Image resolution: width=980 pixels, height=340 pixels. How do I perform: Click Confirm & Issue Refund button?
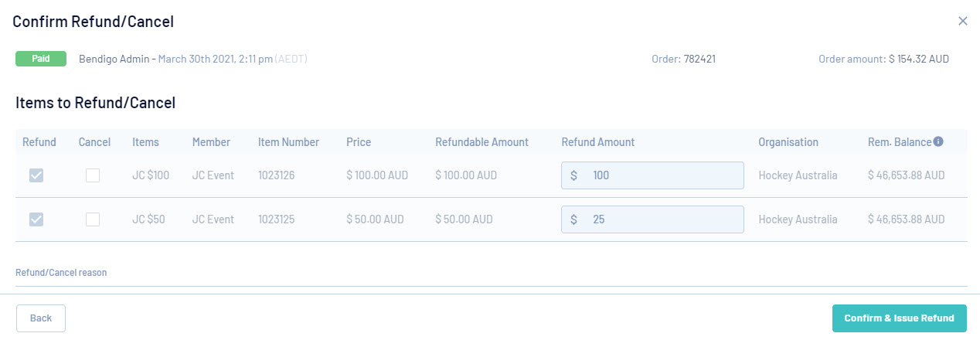click(x=899, y=318)
